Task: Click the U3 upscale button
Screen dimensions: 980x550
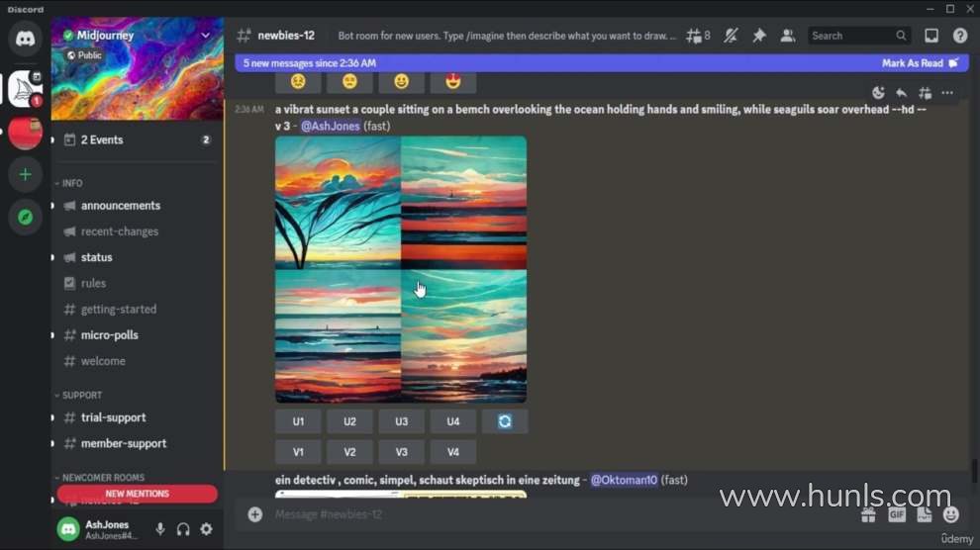Action: pos(401,421)
